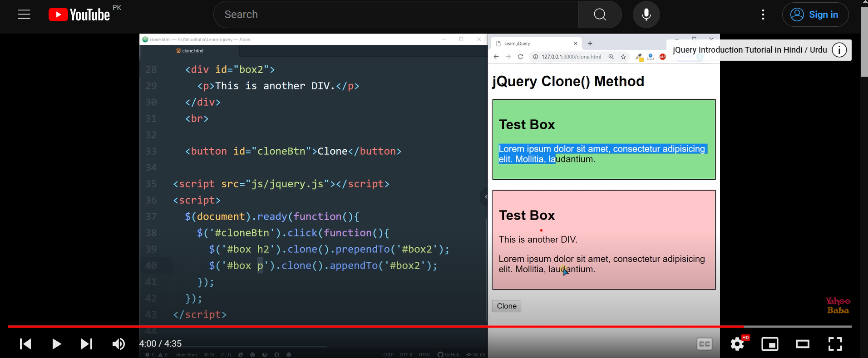Open the video info card icon
Image resolution: width=868 pixels, height=358 pixels.
tap(839, 50)
